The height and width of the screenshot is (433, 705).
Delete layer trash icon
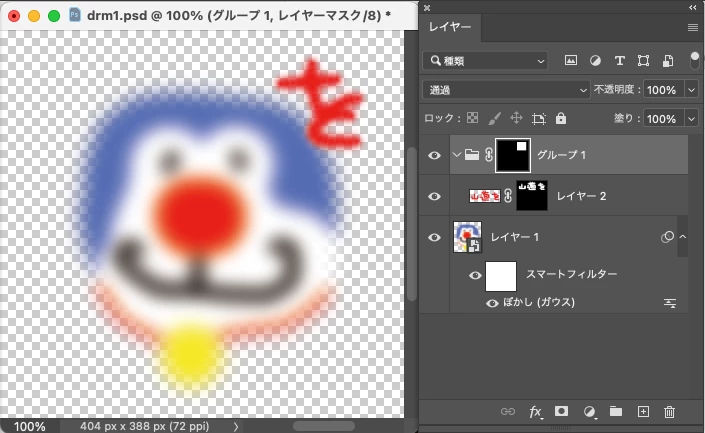[669, 411]
